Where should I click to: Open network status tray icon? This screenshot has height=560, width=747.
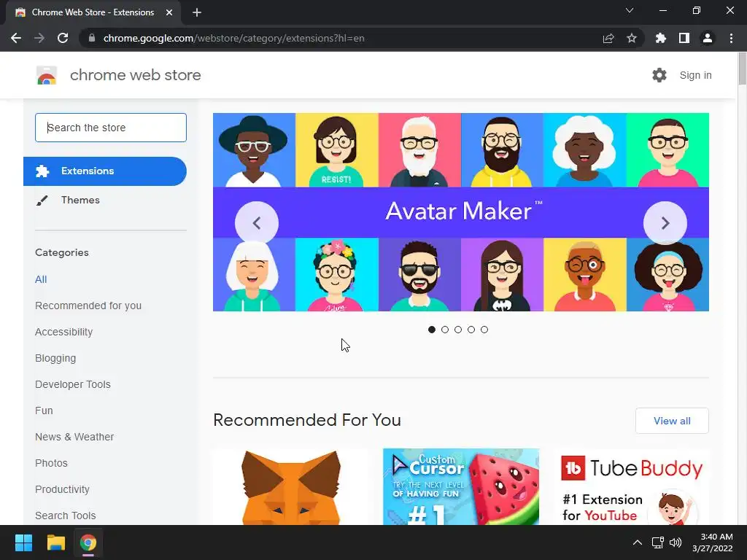click(x=658, y=542)
